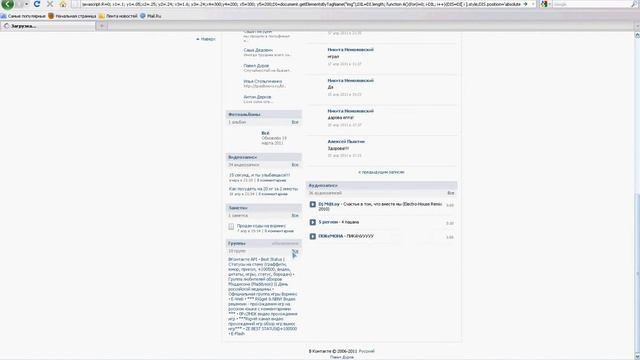Collapse the 'Группы' section header

pyautogui.click(x=264, y=243)
